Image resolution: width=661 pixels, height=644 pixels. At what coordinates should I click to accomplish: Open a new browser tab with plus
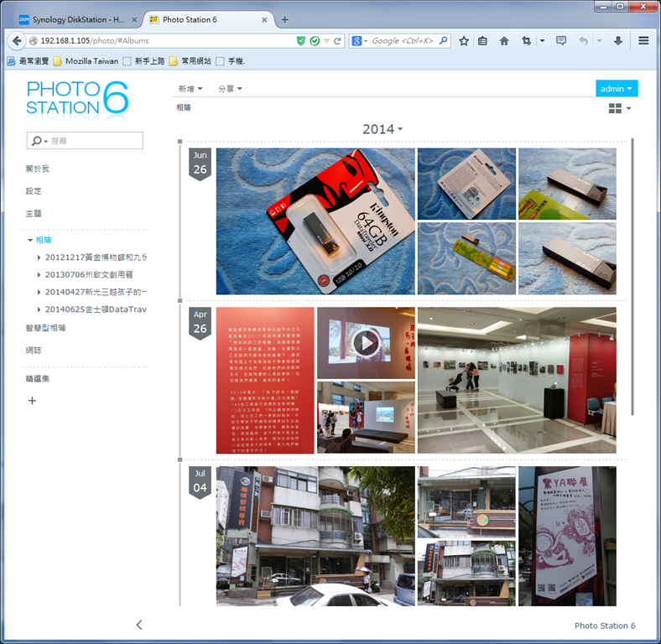coord(285,19)
